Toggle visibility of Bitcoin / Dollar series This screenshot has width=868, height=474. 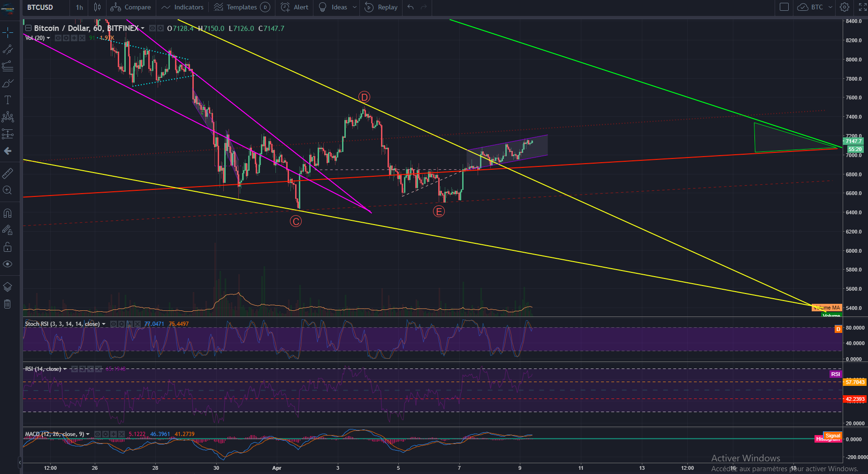coord(152,28)
